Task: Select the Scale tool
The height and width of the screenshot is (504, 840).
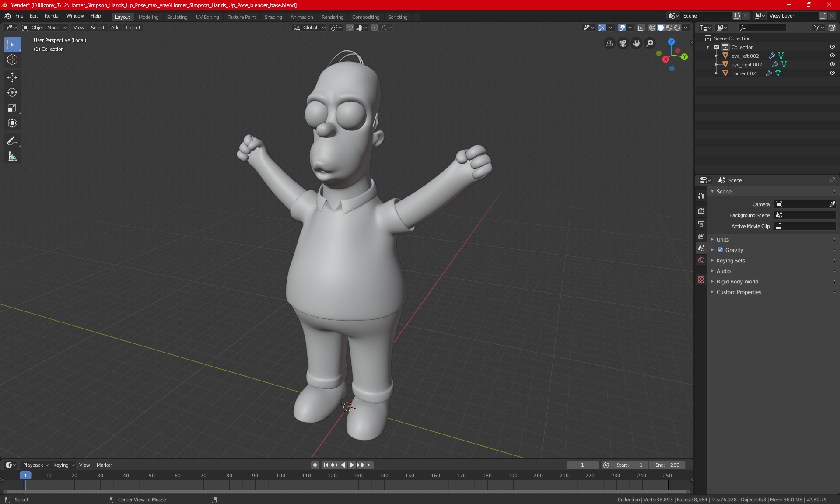Action: 12,108
